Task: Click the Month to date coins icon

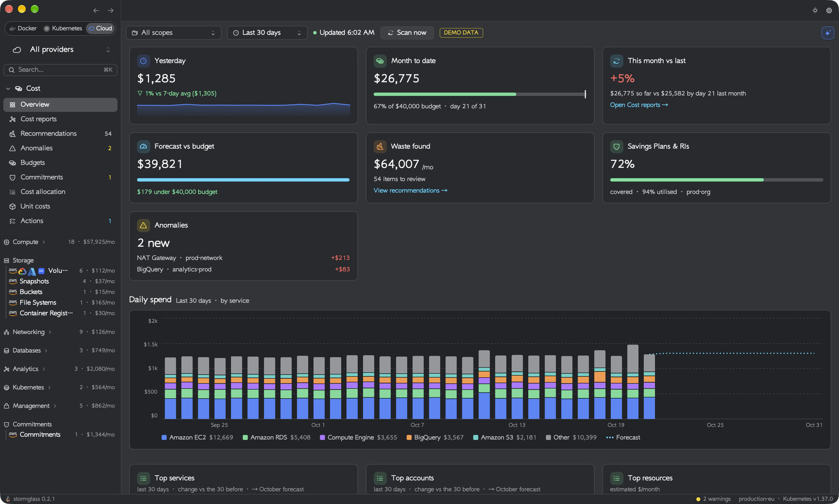Action: pyautogui.click(x=380, y=61)
